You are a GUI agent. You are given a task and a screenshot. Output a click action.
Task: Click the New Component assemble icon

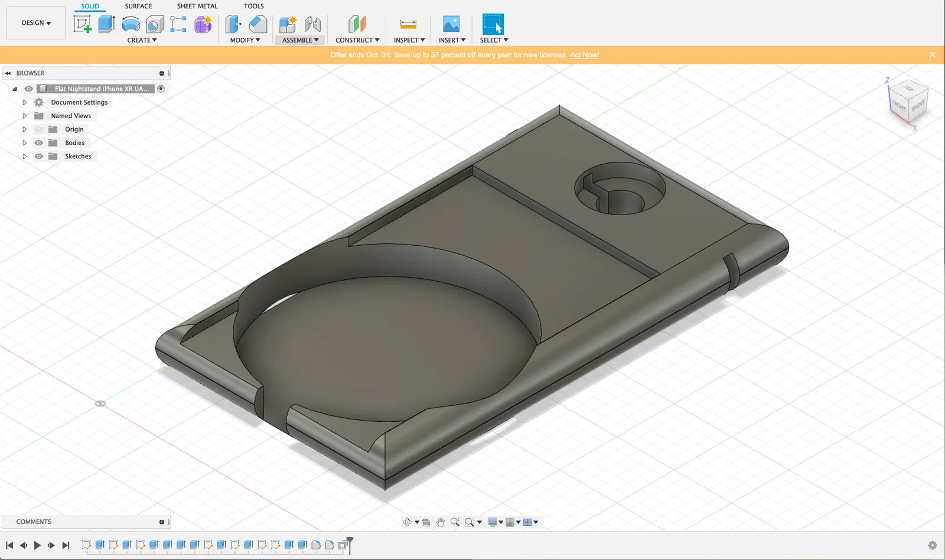pyautogui.click(x=288, y=24)
